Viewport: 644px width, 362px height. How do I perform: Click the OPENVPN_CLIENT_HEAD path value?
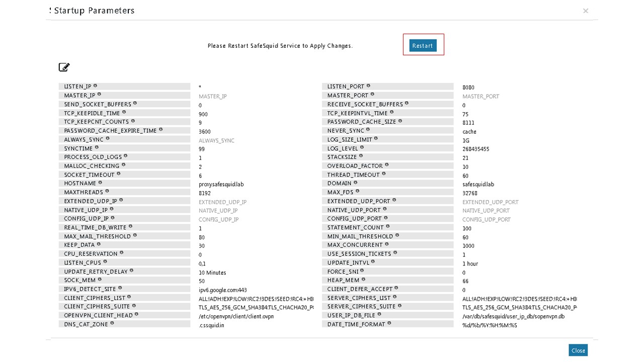tap(236, 316)
